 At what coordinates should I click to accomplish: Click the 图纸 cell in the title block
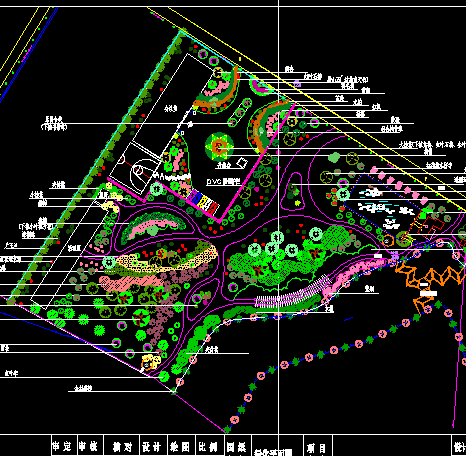(238, 445)
